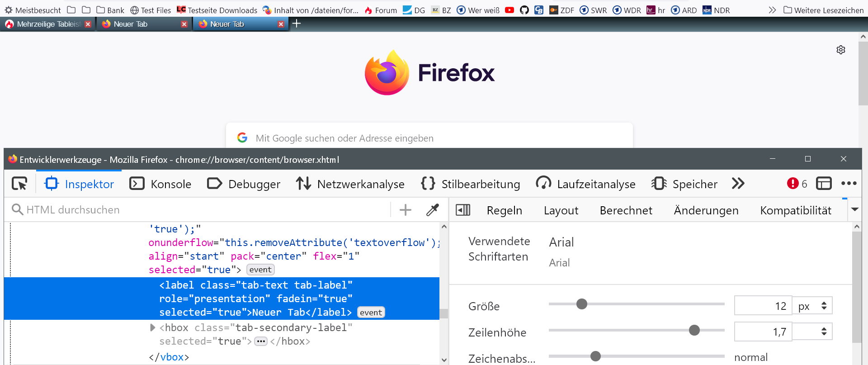Open new tab page settings gear

point(840,50)
